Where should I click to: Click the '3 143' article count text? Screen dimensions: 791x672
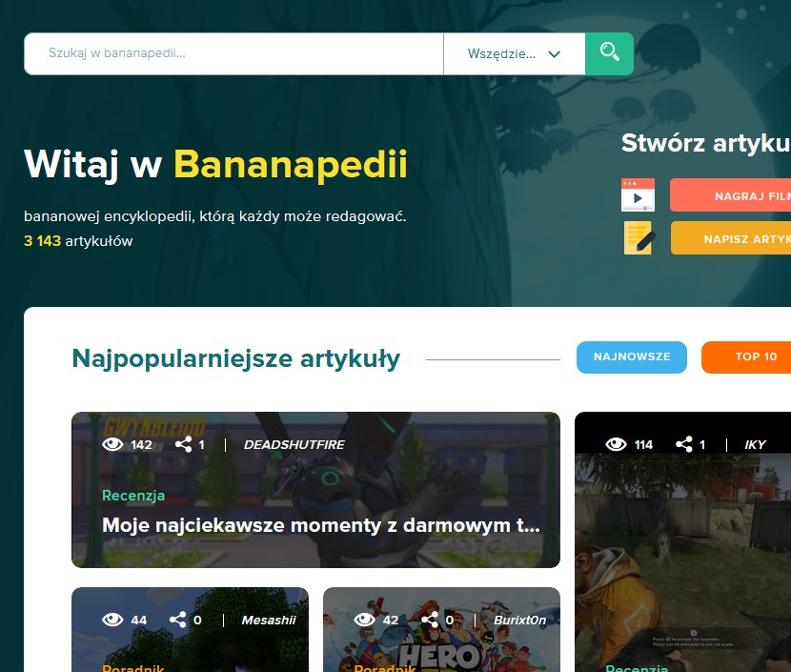click(x=42, y=241)
